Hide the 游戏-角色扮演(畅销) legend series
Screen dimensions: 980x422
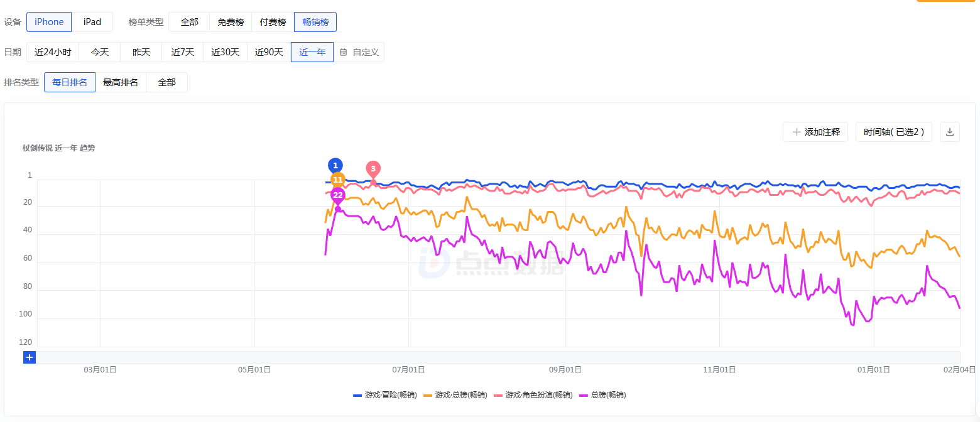533,395
